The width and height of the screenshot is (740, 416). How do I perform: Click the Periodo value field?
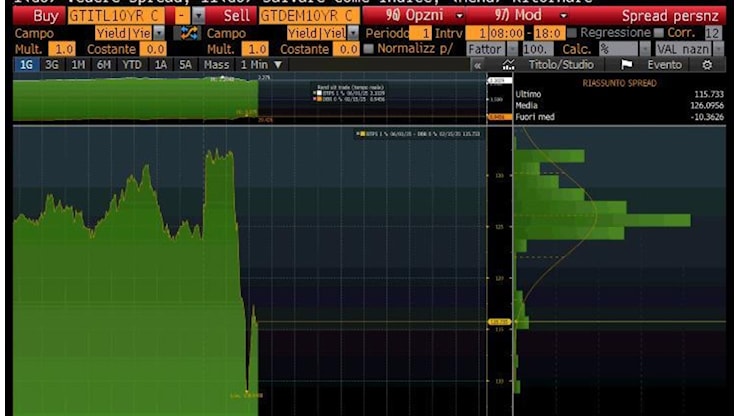(420, 33)
